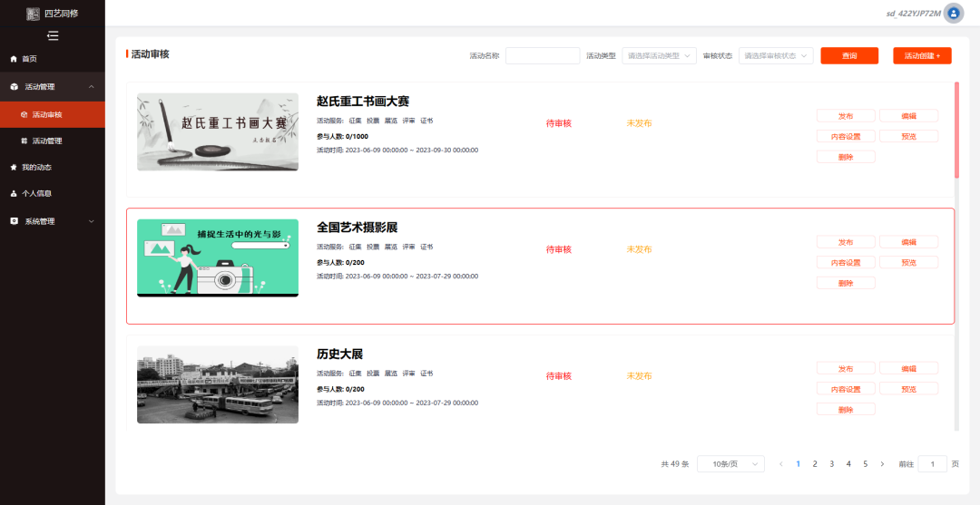Click 待审核 status of 赵氏重工书画大赛
Image resolution: width=980 pixels, height=505 pixels.
(x=559, y=123)
